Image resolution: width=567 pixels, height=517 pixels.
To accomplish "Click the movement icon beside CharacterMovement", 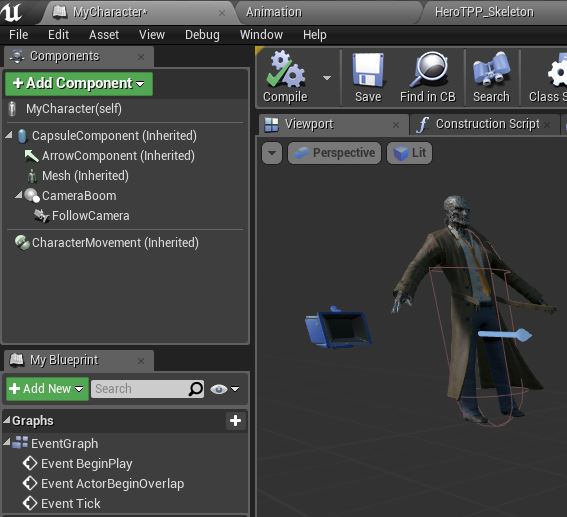I will (22, 243).
